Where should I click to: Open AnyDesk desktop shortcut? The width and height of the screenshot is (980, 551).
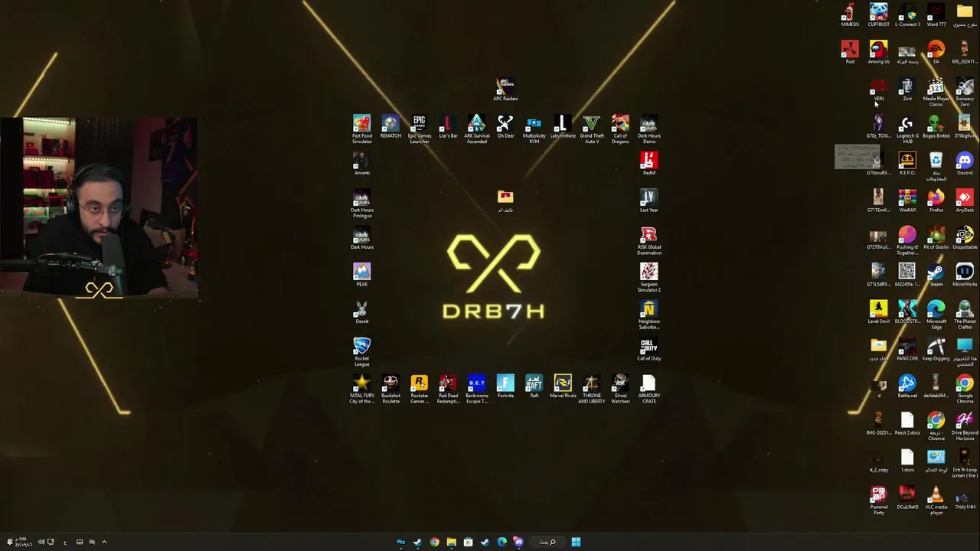(965, 201)
